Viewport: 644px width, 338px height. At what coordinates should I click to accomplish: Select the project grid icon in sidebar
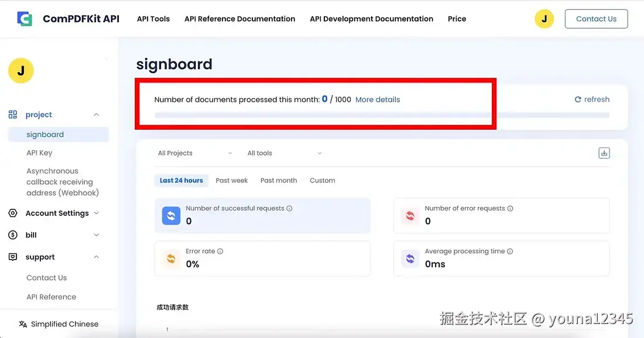12,114
